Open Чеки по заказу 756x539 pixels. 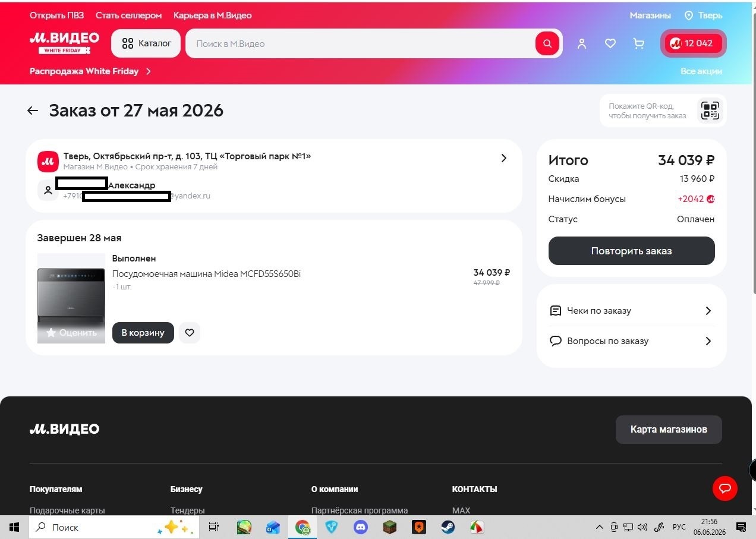pos(631,311)
